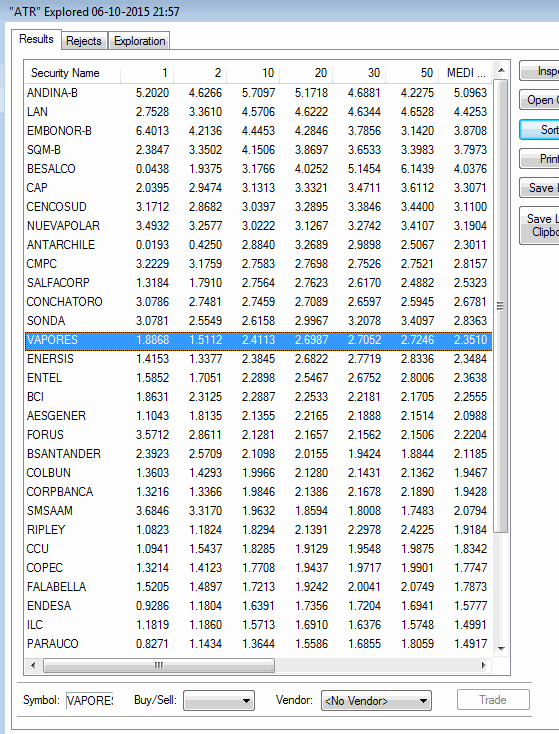The height and width of the screenshot is (734, 559).
Task: Select the BESALCO row
Action: 258,169
